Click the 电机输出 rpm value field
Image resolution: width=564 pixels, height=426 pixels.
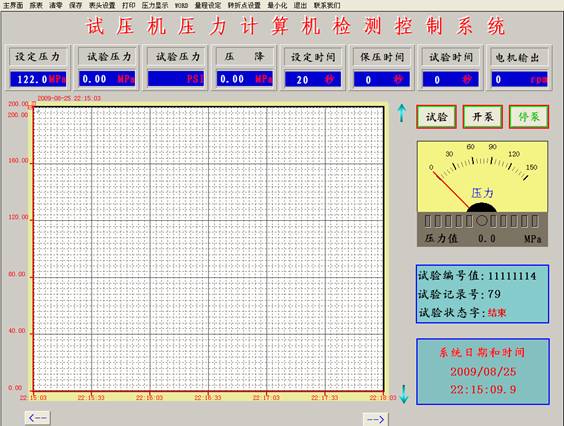pyautogui.click(x=519, y=80)
